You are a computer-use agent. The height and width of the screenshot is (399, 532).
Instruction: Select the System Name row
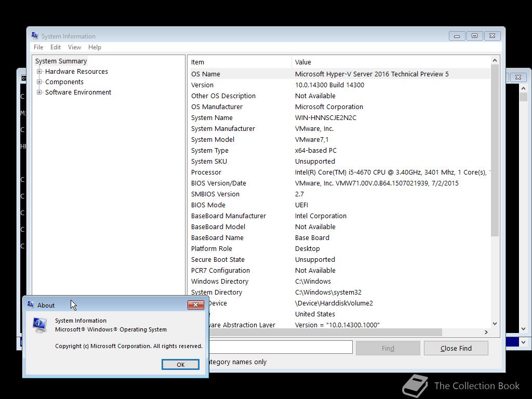tap(339, 118)
